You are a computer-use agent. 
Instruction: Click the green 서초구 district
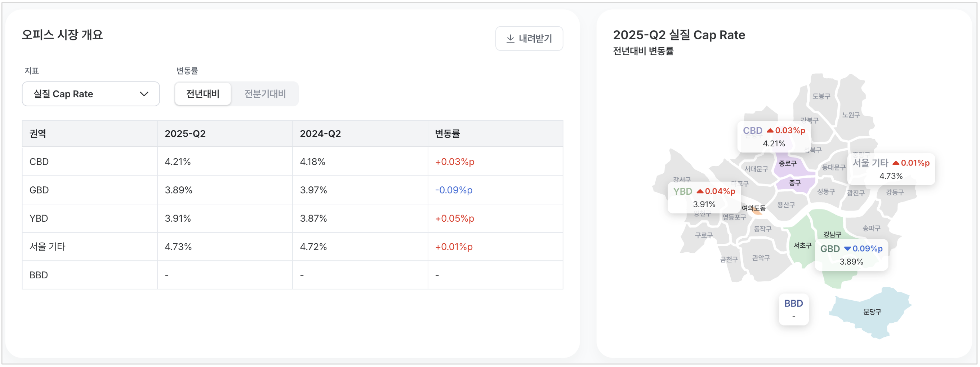coord(802,246)
